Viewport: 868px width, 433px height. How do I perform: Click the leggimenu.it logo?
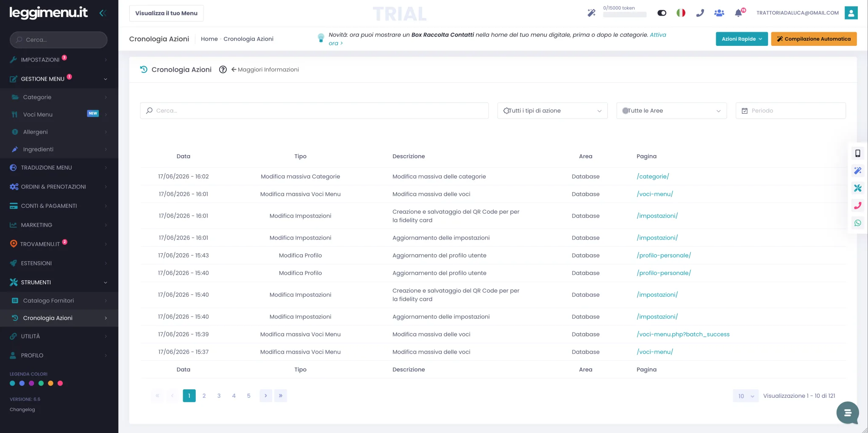pos(48,13)
